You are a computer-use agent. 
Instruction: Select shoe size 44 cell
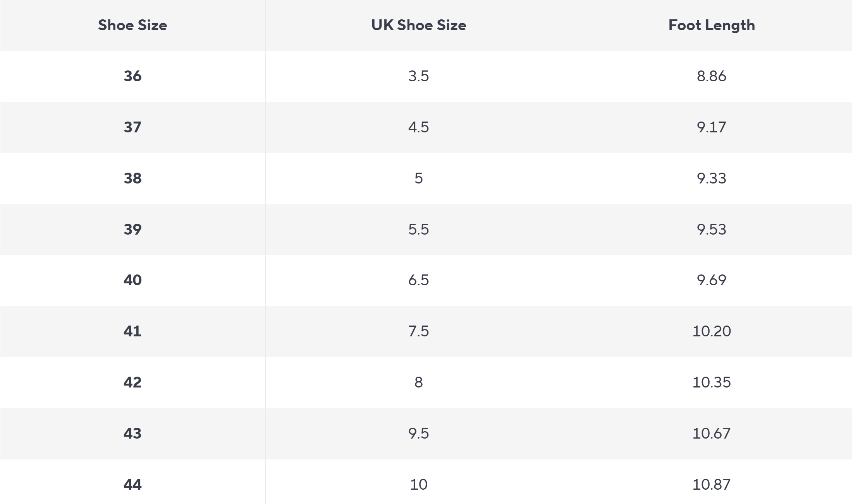132,485
